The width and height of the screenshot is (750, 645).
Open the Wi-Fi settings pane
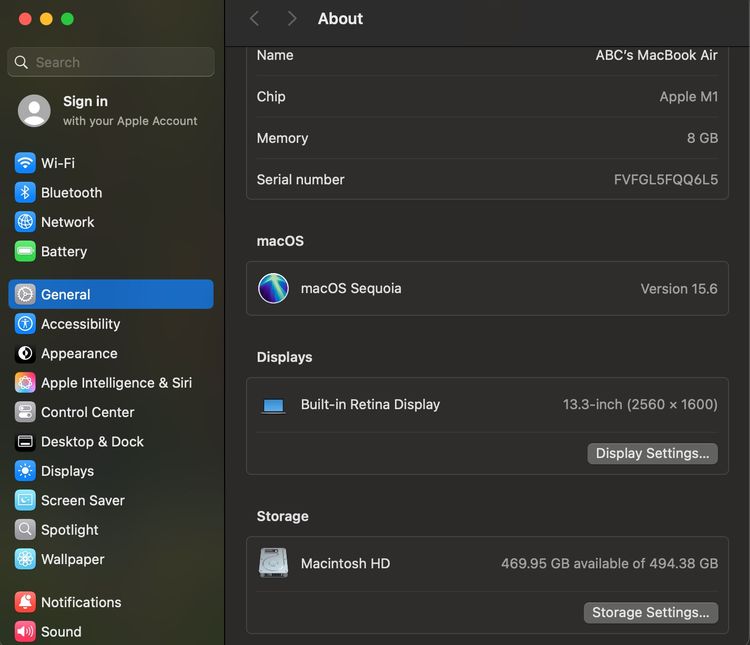click(111, 163)
